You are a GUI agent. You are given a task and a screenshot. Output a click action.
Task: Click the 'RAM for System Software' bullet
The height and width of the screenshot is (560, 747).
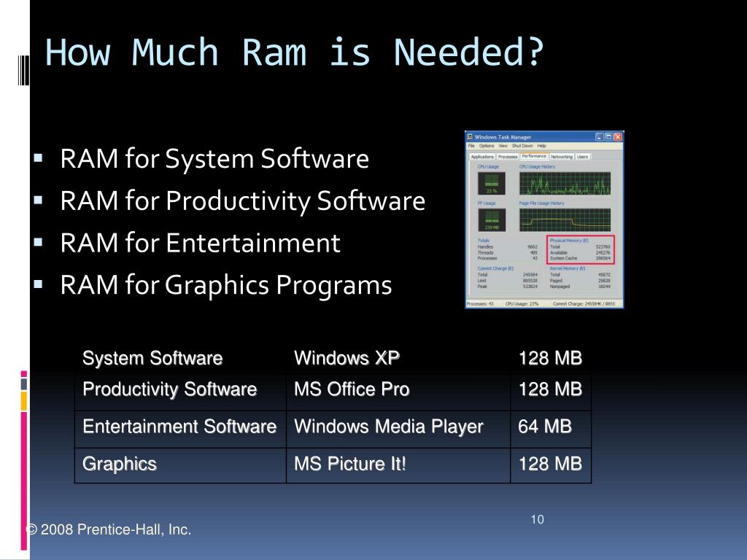coord(214,158)
